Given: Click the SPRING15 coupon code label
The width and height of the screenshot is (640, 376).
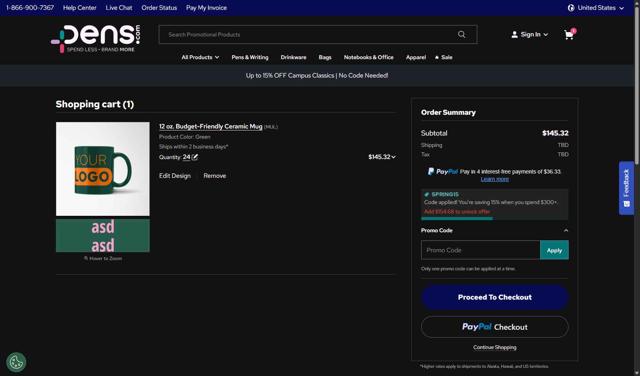Looking at the screenshot, I should pos(445,194).
